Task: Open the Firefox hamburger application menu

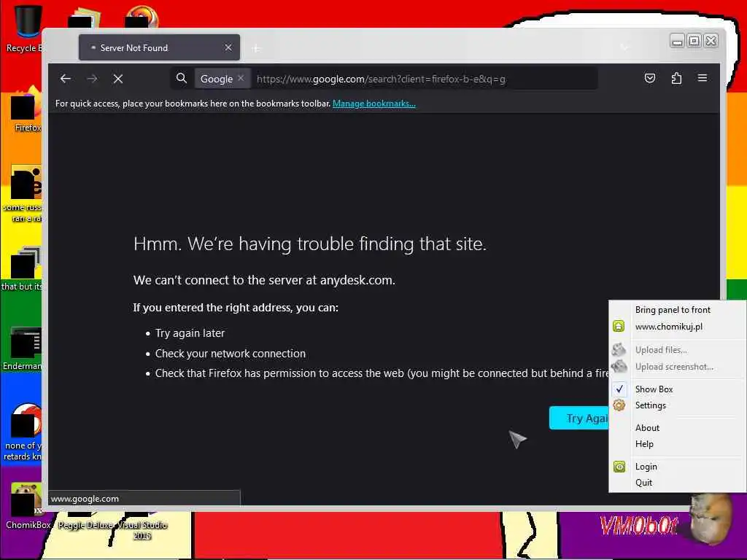Action: pyautogui.click(x=703, y=77)
